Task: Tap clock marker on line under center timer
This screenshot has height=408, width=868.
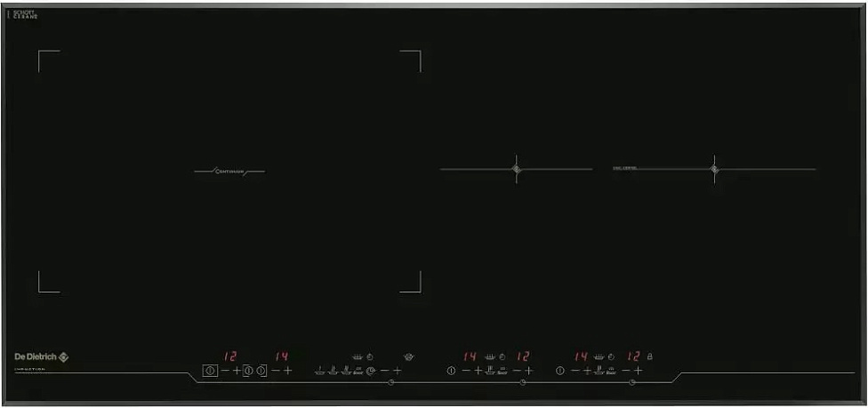Action: pos(390,382)
